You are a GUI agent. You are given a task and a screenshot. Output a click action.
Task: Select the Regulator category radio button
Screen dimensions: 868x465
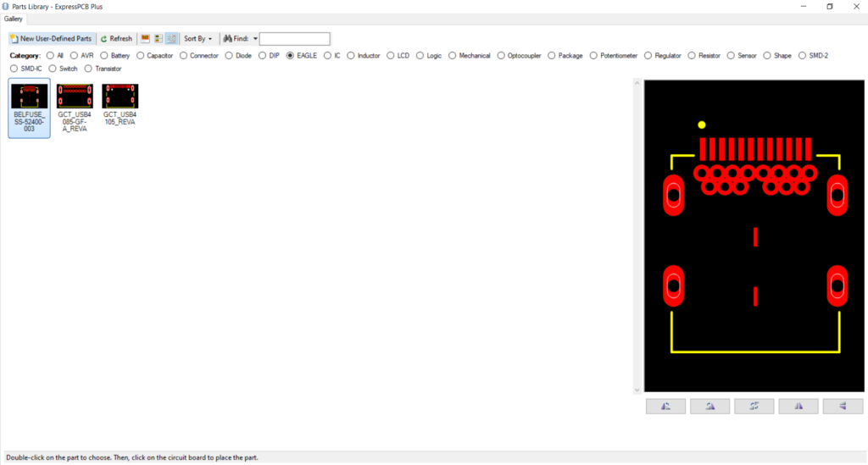click(648, 56)
